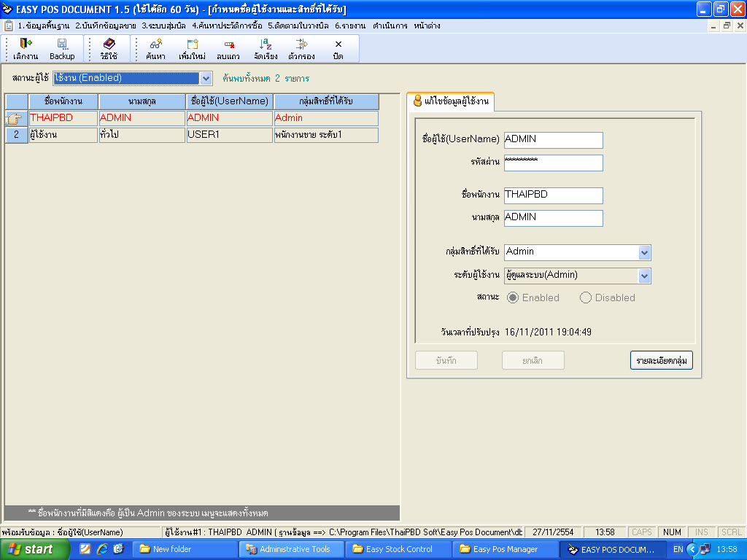Open the 6.รายงาน menu
The width and height of the screenshot is (747, 560).
(349, 26)
